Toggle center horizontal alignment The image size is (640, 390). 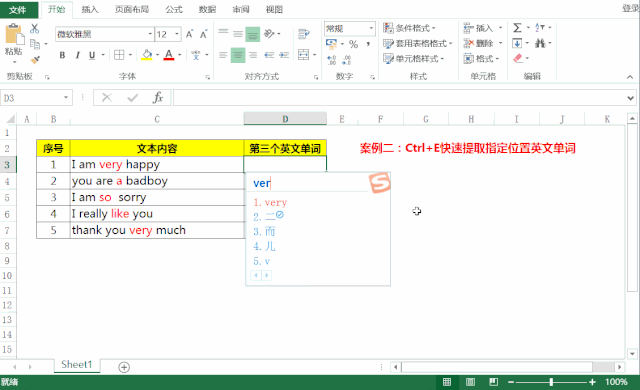click(238, 55)
